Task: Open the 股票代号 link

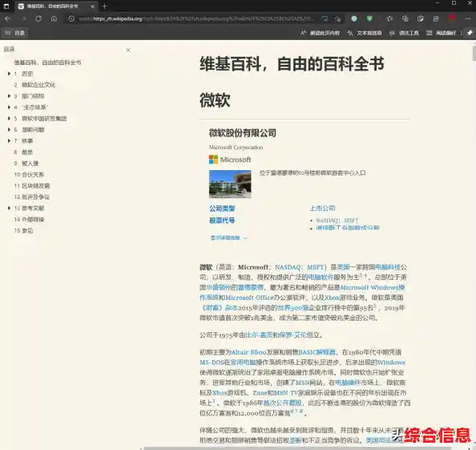Action: pyautogui.click(x=222, y=221)
